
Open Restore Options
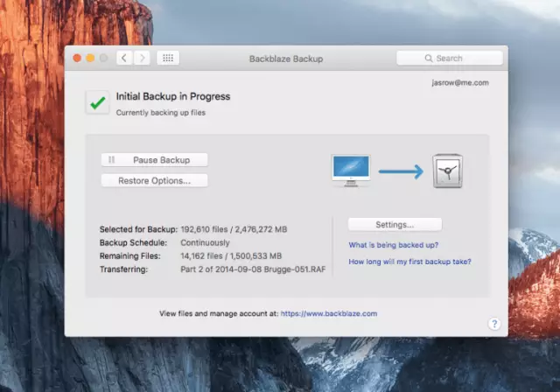pyautogui.click(x=155, y=180)
